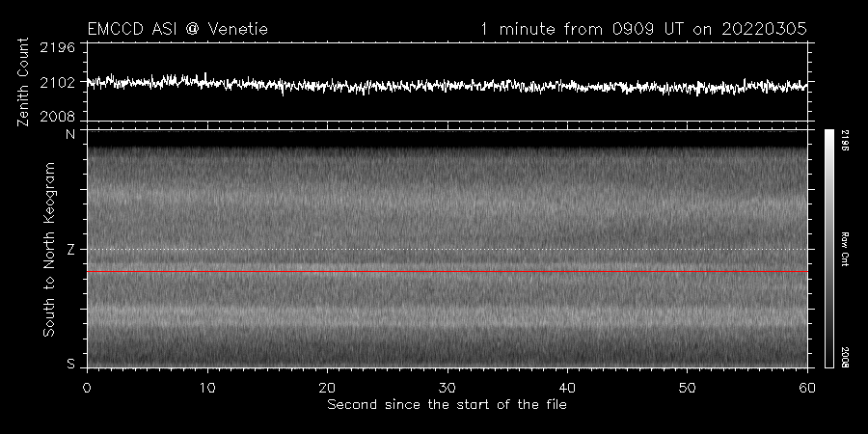Click the 'S' label on the keogram axis
The image size is (868, 434).
[70, 364]
